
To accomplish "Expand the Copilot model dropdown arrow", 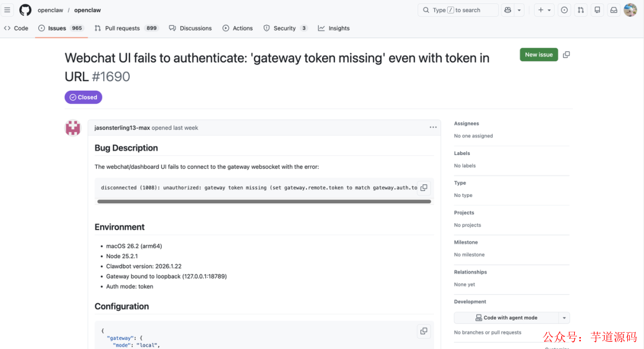I will (518, 10).
